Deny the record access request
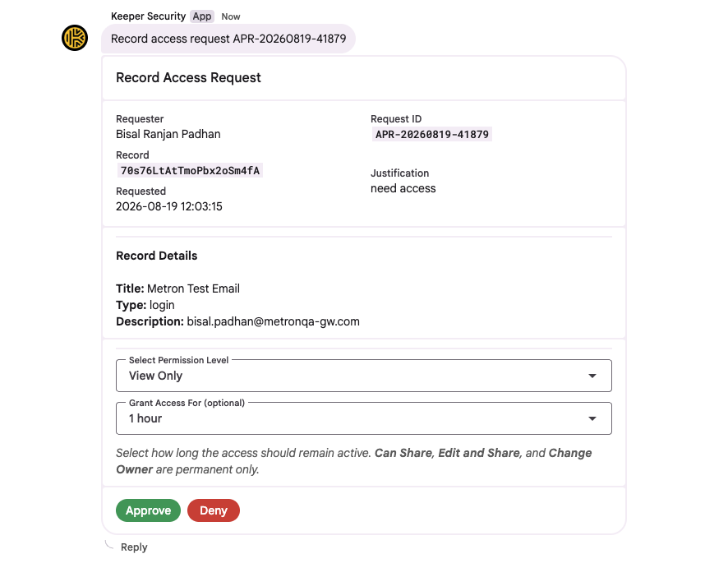This screenshot has width=728, height=577. point(214,510)
